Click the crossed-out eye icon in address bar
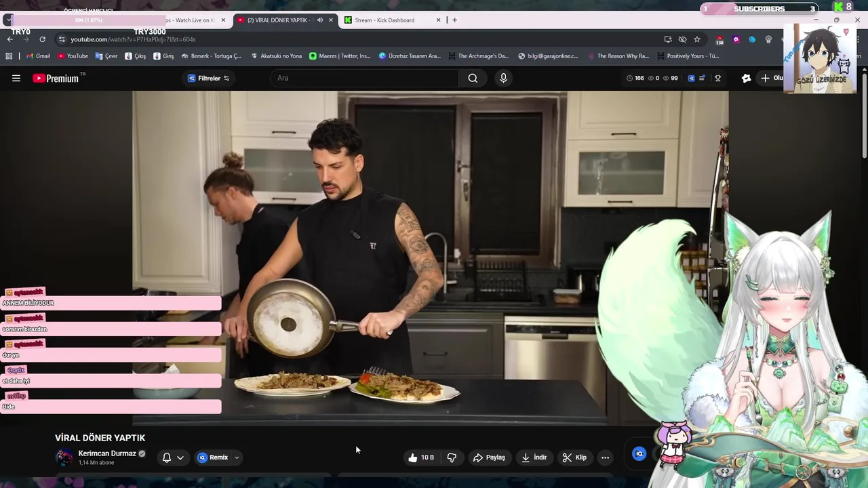 (x=682, y=39)
